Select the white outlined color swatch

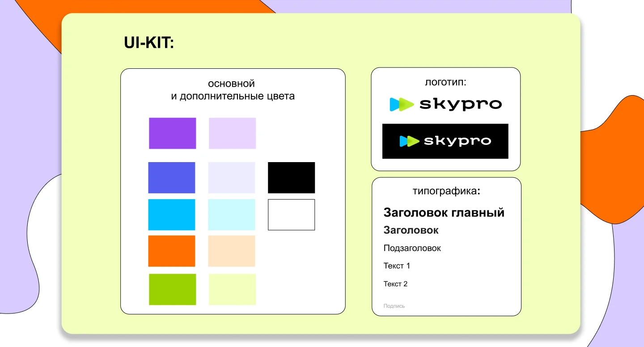[291, 214]
